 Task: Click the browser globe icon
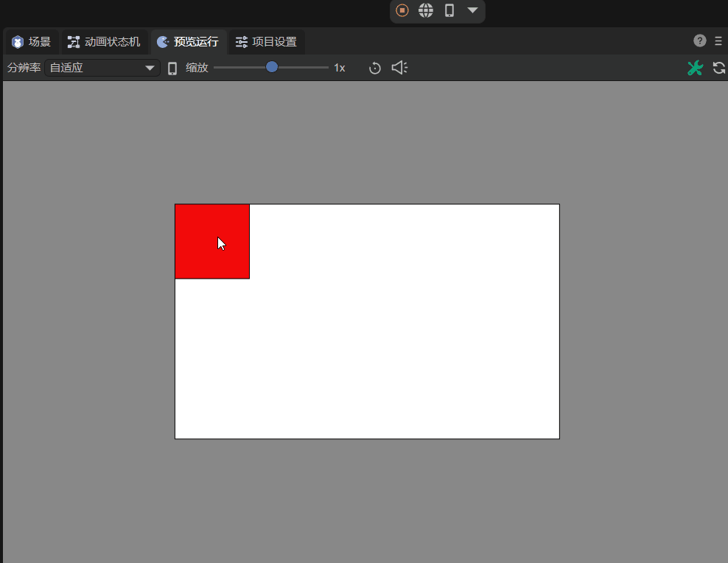(426, 10)
